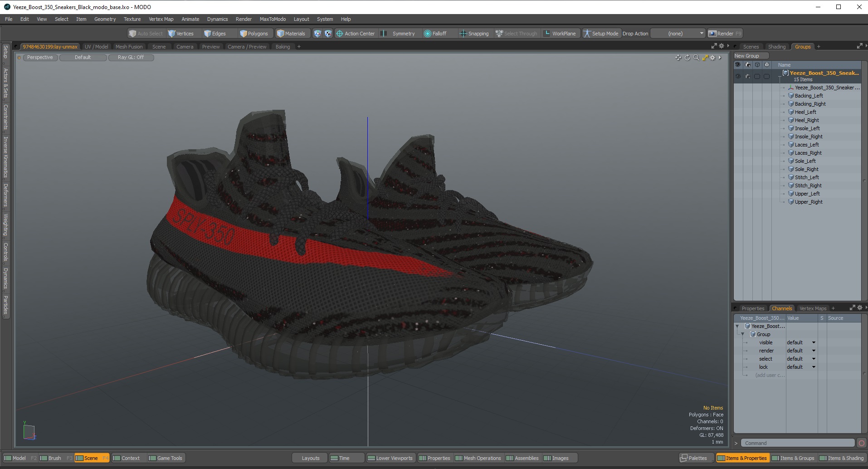Click the axis gizmo in the viewport corner
Image resolution: width=868 pixels, height=469 pixels.
29,431
